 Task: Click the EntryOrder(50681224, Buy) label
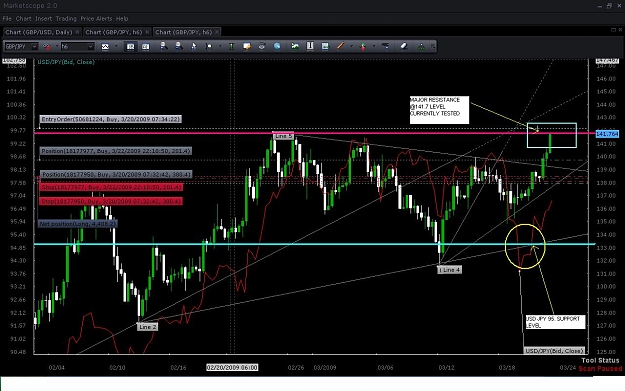pos(111,119)
